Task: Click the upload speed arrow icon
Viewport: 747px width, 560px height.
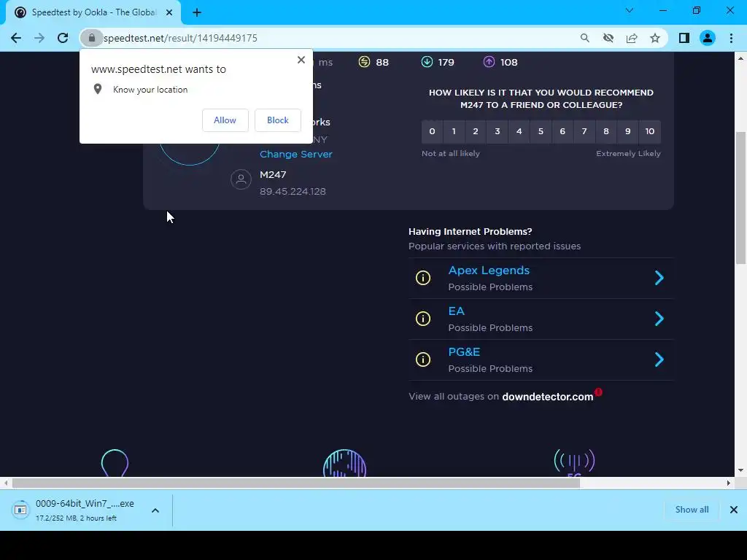Action: coord(489,62)
